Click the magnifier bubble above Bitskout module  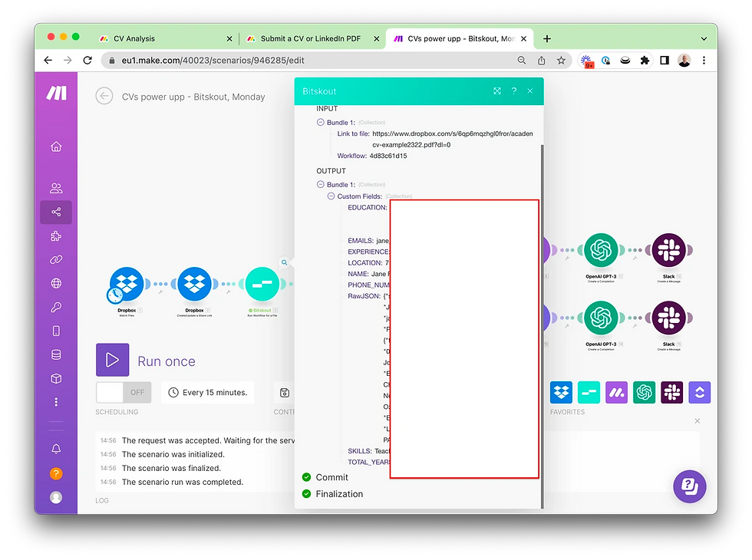(x=285, y=262)
